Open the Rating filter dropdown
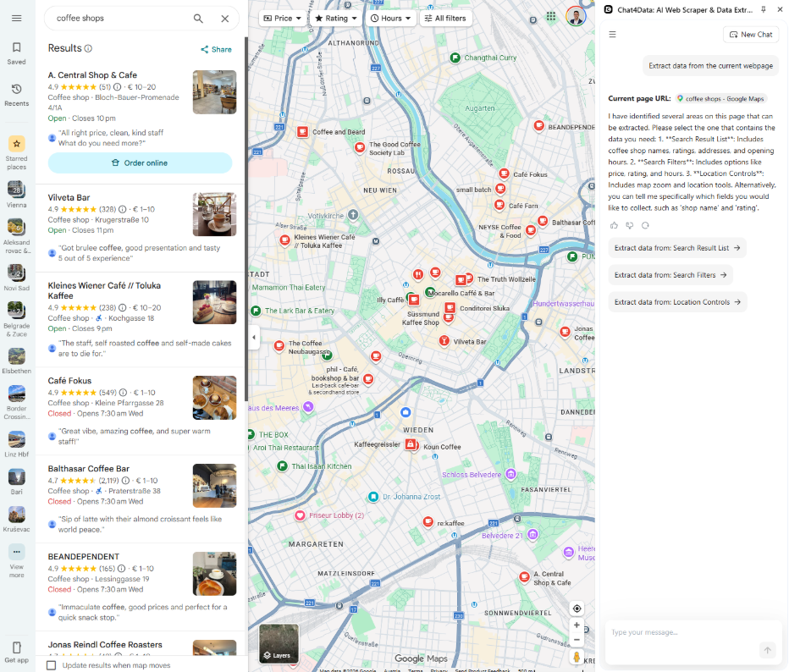Image resolution: width=789 pixels, height=672 pixels. pos(336,18)
